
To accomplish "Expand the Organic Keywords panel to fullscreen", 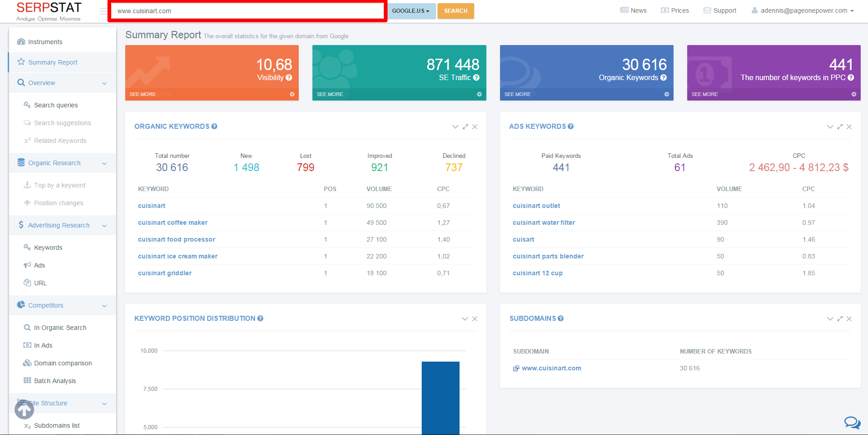I will tap(465, 127).
